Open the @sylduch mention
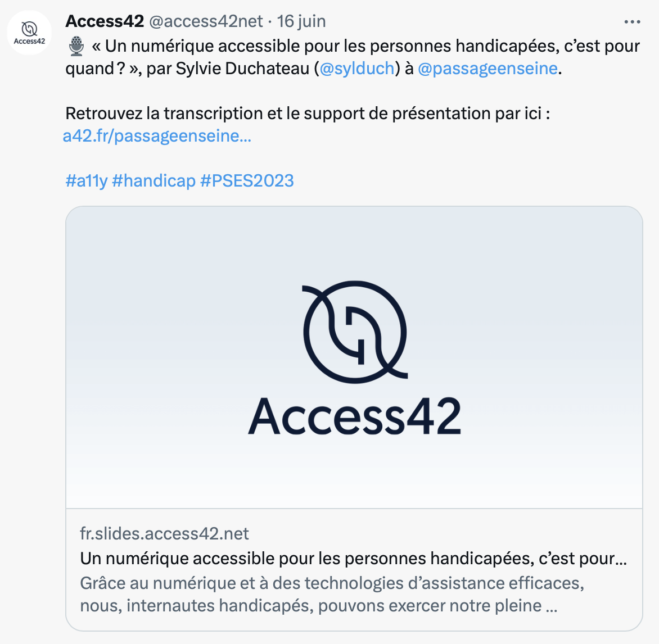This screenshot has height=644, width=659. click(357, 69)
